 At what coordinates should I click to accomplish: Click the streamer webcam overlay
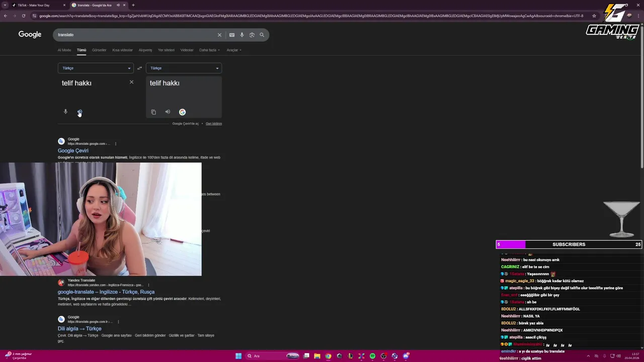click(x=101, y=219)
